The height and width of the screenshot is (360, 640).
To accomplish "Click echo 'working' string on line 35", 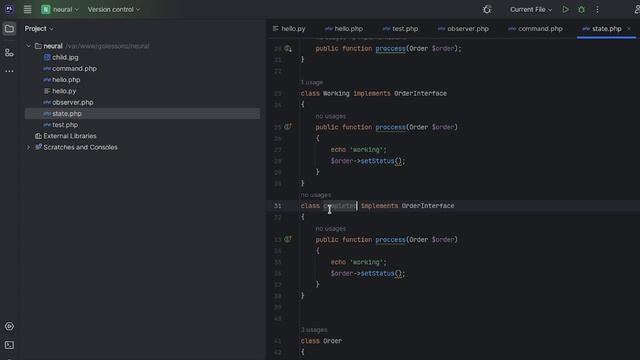I will (368, 262).
